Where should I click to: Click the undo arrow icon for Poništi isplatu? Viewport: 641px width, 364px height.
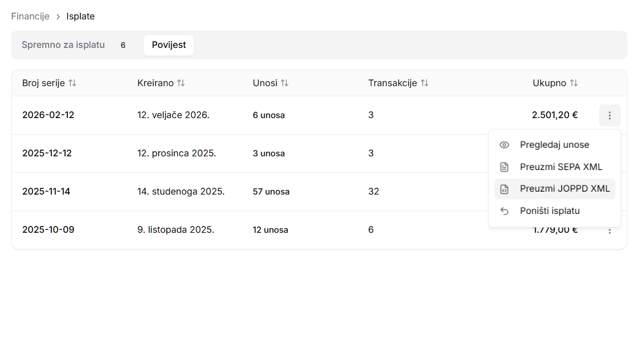click(504, 211)
